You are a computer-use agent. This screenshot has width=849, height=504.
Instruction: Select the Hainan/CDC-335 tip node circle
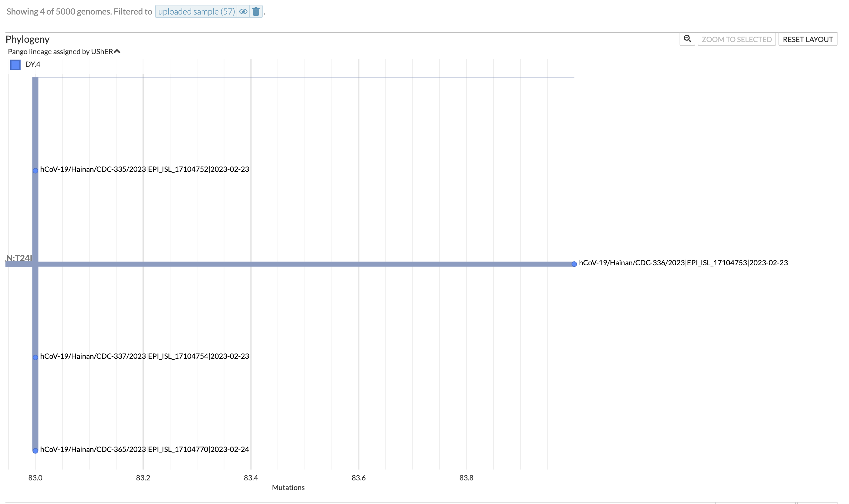(35, 171)
